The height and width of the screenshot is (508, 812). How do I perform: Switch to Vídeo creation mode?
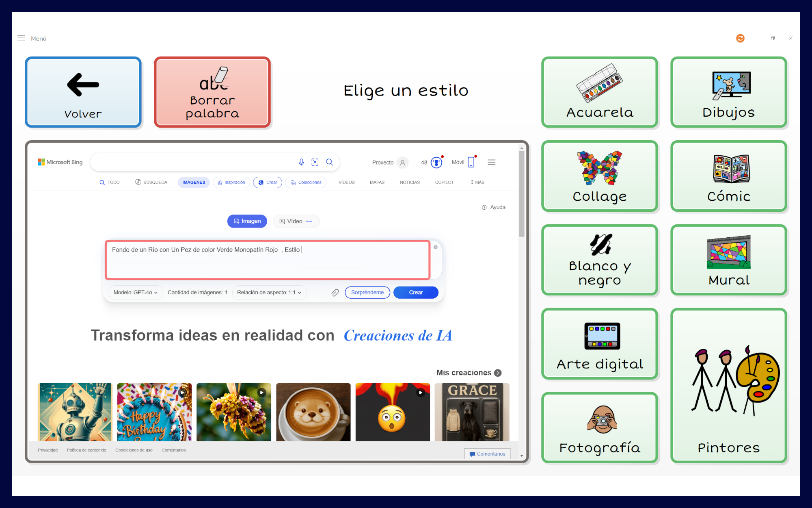tap(296, 221)
